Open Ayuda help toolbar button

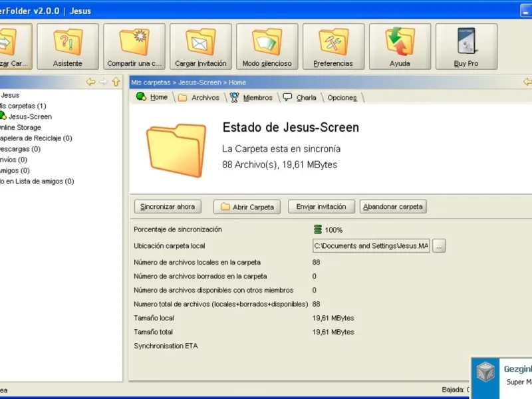pyautogui.click(x=400, y=47)
